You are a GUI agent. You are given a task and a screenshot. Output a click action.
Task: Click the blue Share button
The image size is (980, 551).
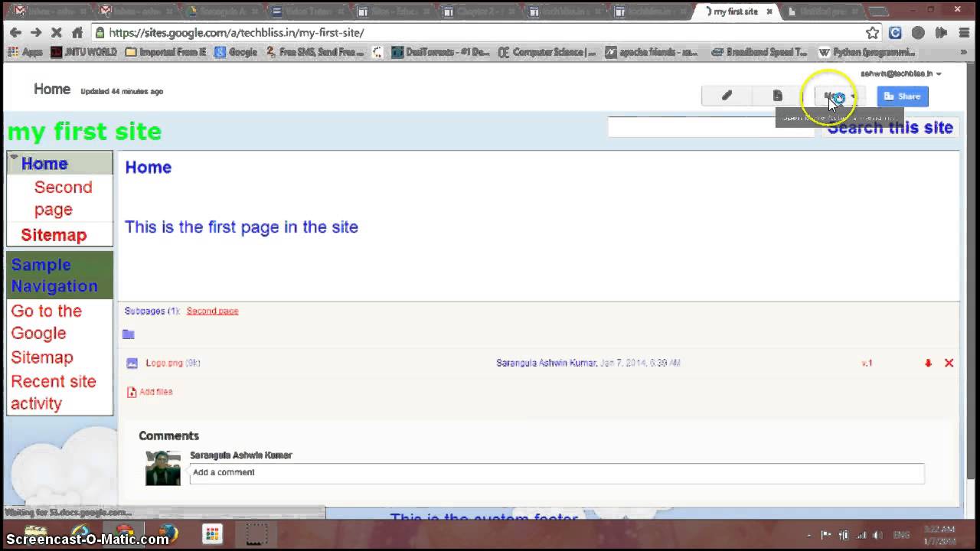903,96
